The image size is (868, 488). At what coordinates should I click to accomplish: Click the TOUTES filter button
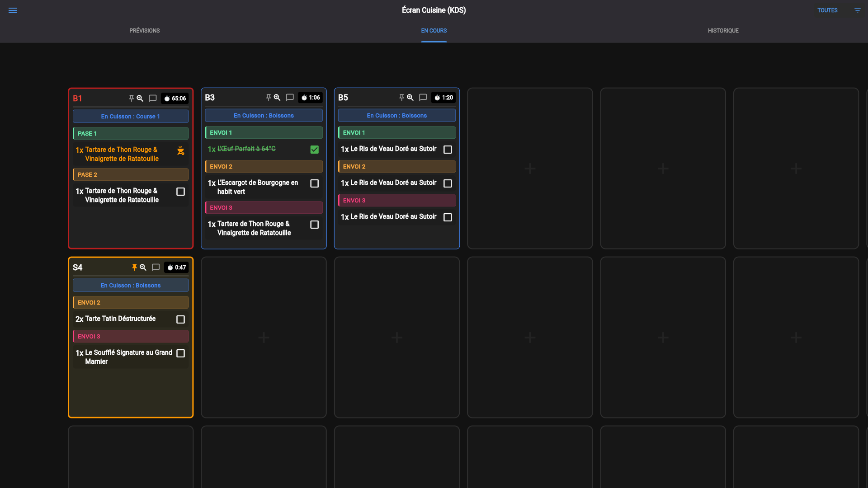pyautogui.click(x=827, y=10)
